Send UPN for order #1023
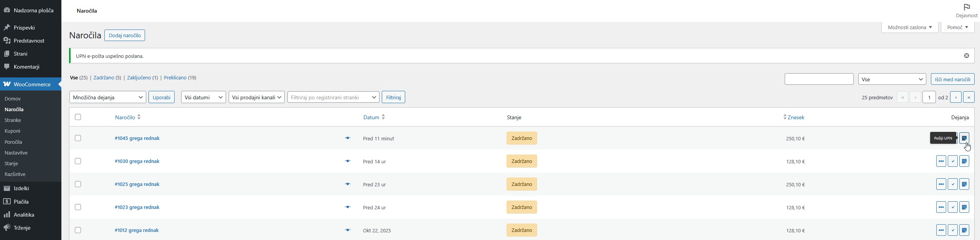Screen dimensions: 980x240 point(964,207)
